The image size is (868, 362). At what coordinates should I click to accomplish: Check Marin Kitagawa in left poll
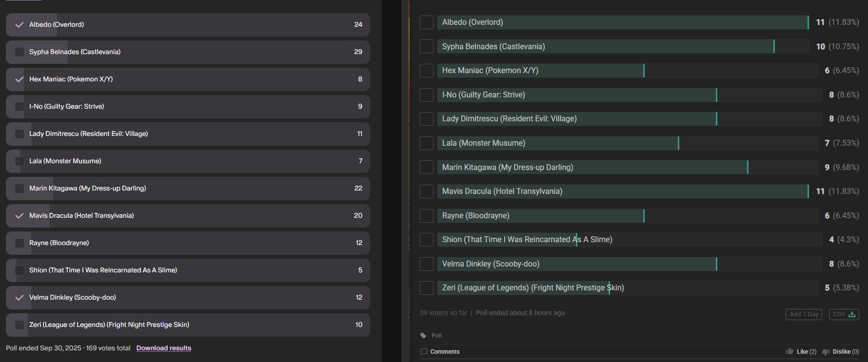[20, 188]
